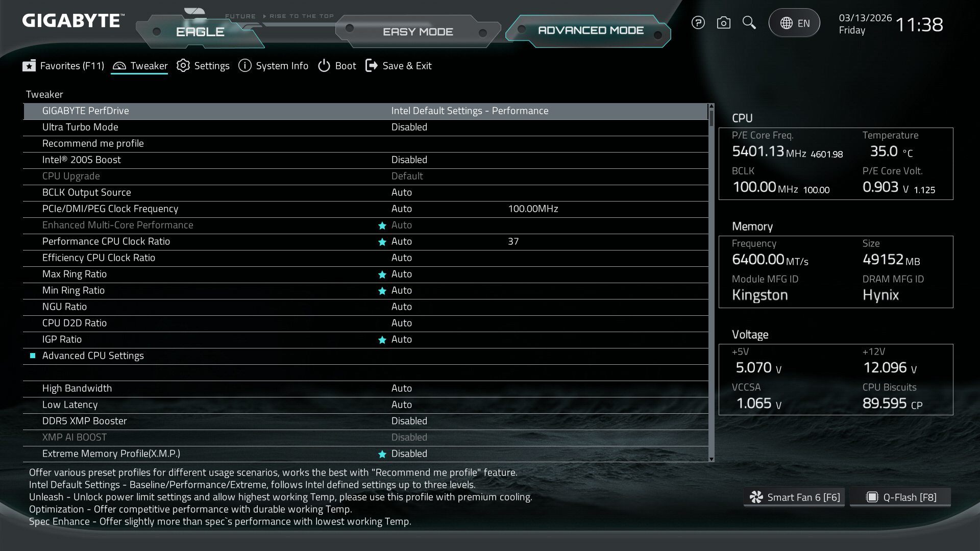Switch to Easy Mode
Viewport: 980px width, 551px height.
(418, 32)
